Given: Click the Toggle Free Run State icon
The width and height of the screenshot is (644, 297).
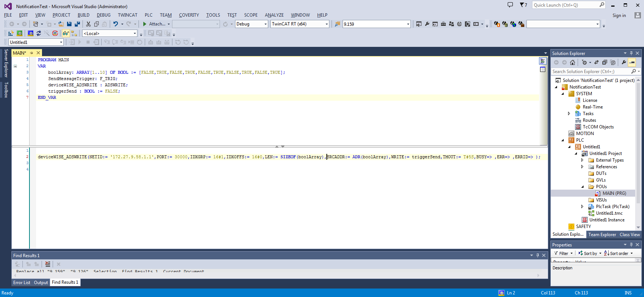Looking at the screenshot, I should (55, 33).
